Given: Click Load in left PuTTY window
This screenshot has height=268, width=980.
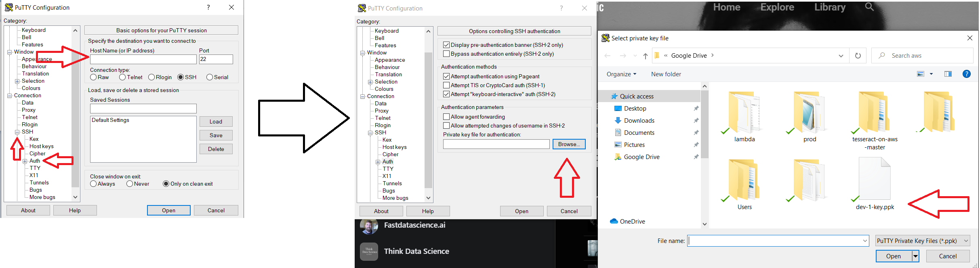Looking at the screenshot, I should coord(216,121).
